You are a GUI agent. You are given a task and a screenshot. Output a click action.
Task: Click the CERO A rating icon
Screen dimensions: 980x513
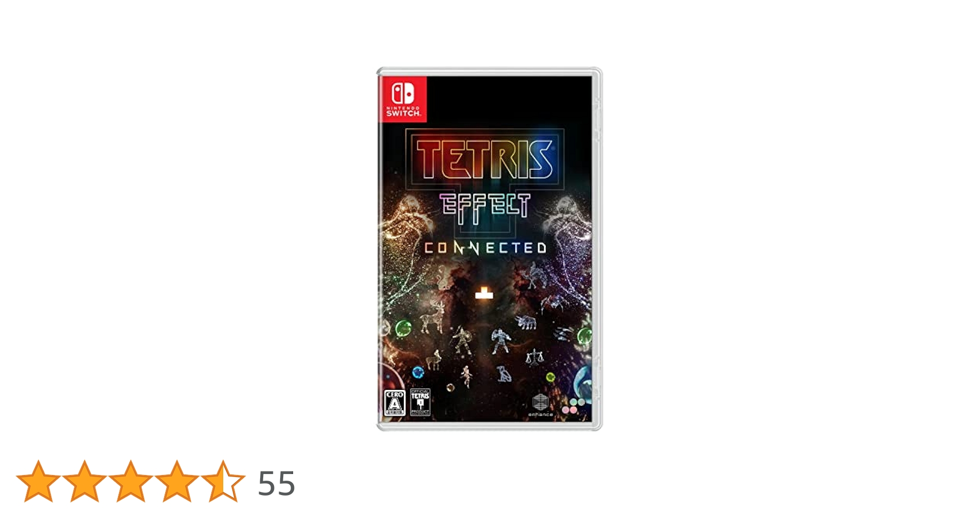(x=395, y=402)
